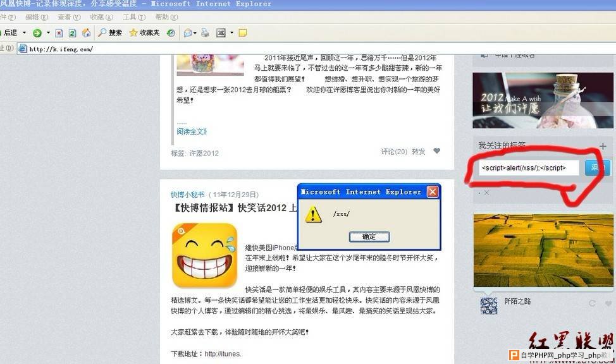
Task: Click the yellow field landscape photo
Action: [543, 250]
